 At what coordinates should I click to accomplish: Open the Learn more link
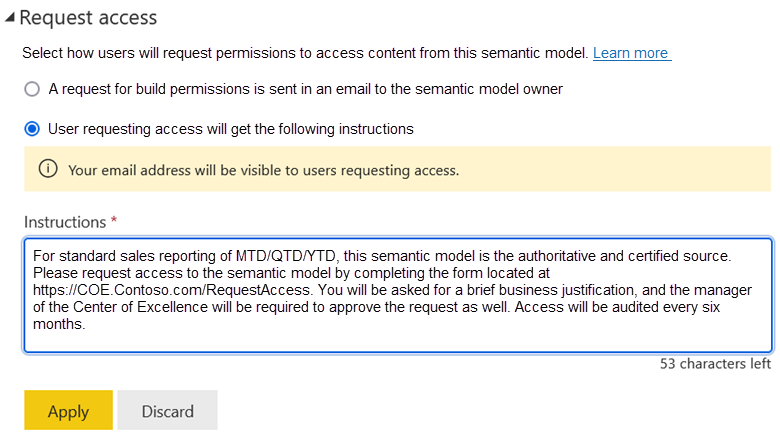coord(631,53)
